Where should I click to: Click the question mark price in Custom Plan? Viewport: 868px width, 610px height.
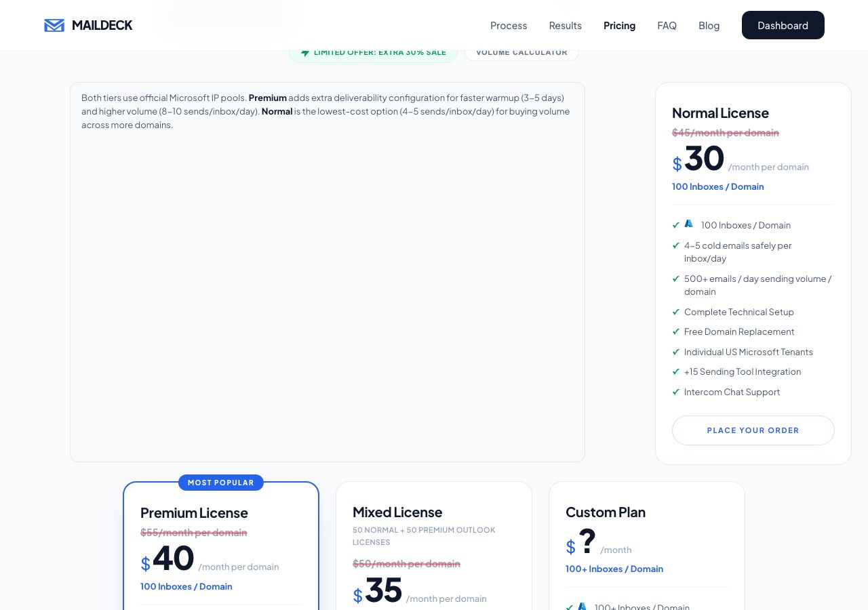point(587,540)
